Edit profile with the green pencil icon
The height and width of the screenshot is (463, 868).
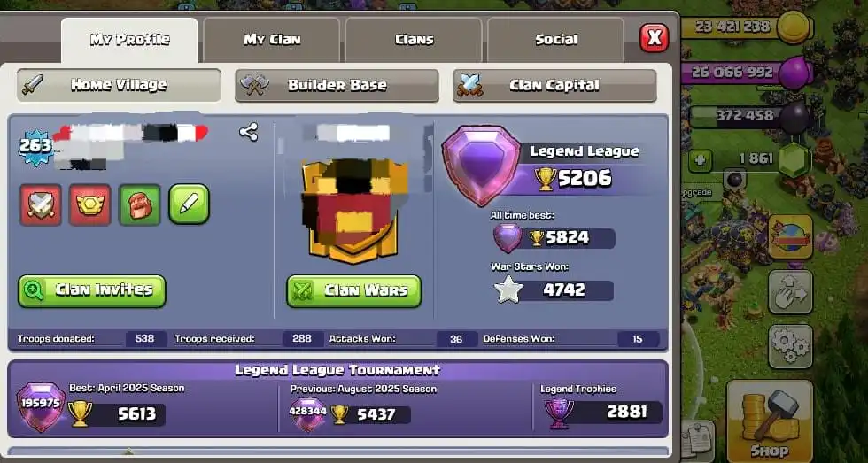[x=189, y=204]
